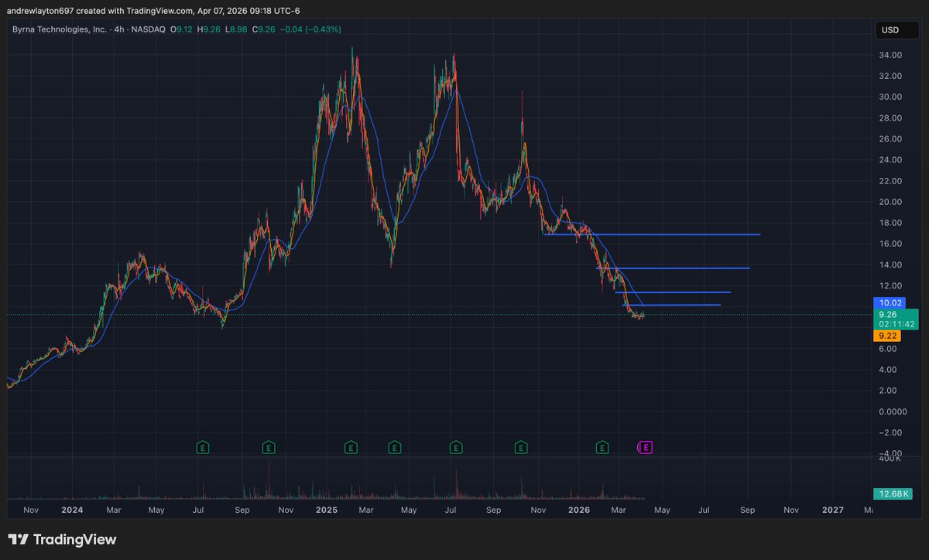Click the 2026 label on time axis
929x560 pixels.
click(579, 510)
